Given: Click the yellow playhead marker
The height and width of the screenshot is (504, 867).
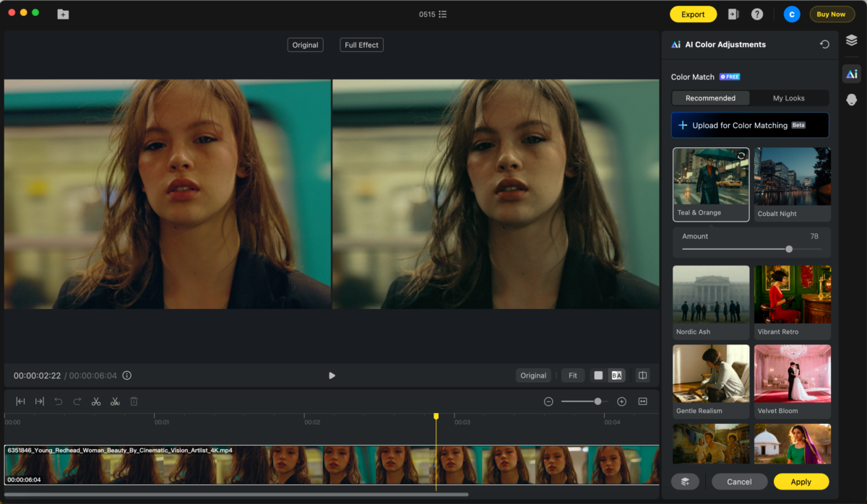Looking at the screenshot, I should coord(436,416).
